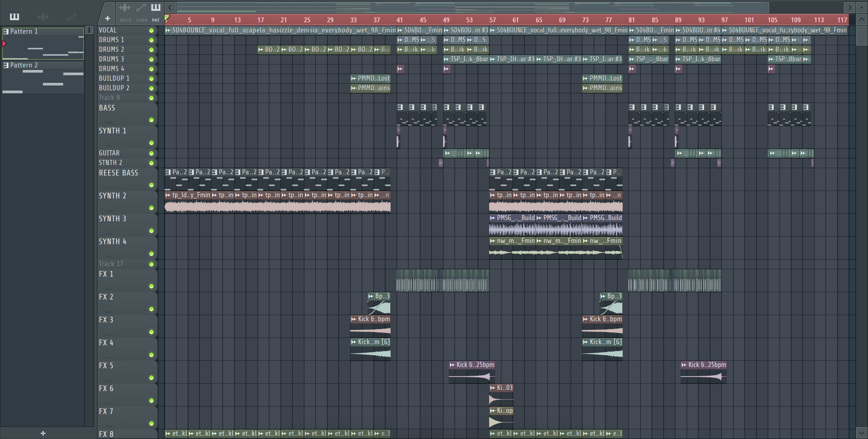Open menu of first Kick &..25bpm clip
Screen dimensions: 868x439
(x=452, y=365)
